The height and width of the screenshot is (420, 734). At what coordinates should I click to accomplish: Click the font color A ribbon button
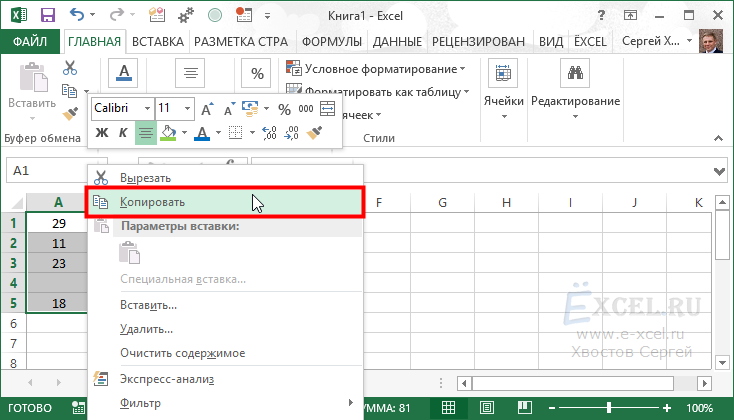coord(123,73)
